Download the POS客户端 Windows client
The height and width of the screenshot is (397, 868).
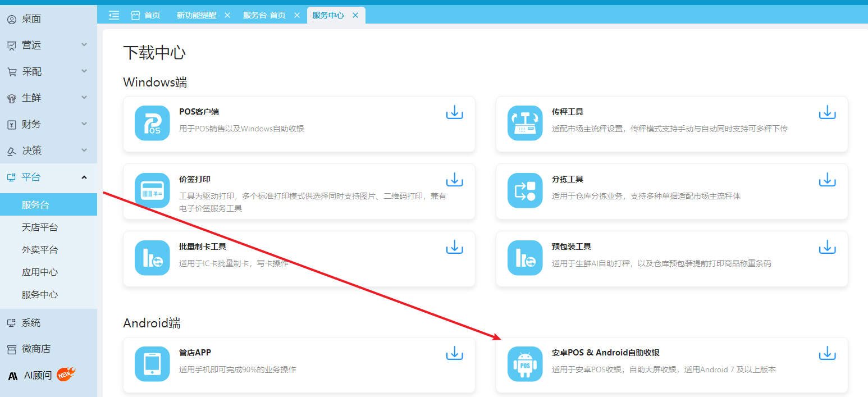(x=454, y=112)
